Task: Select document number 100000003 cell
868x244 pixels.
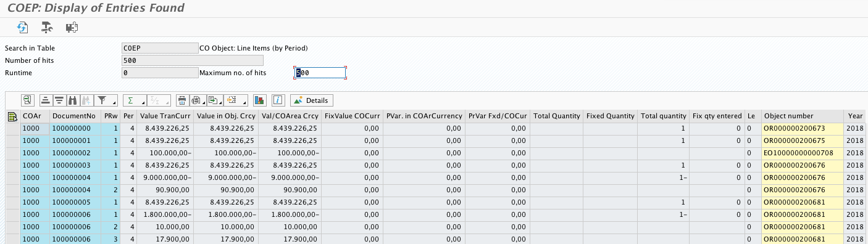Action: click(75, 165)
